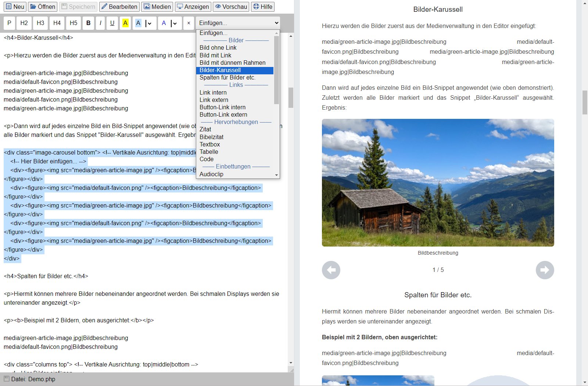Image resolution: width=588 pixels, height=386 pixels.
Task: Insert a Bibelzitat snippet
Action: click(x=235, y=137)
